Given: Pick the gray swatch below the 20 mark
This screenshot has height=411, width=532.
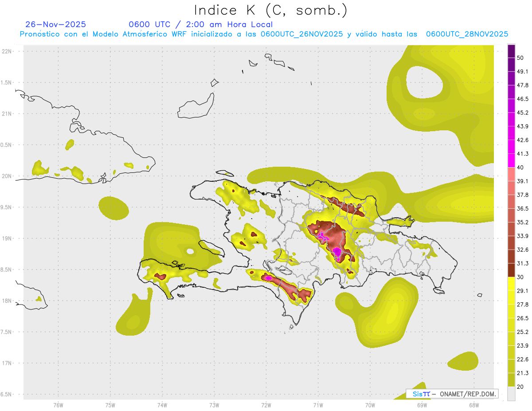Looking at the screenshot, I should coord(511,394).
